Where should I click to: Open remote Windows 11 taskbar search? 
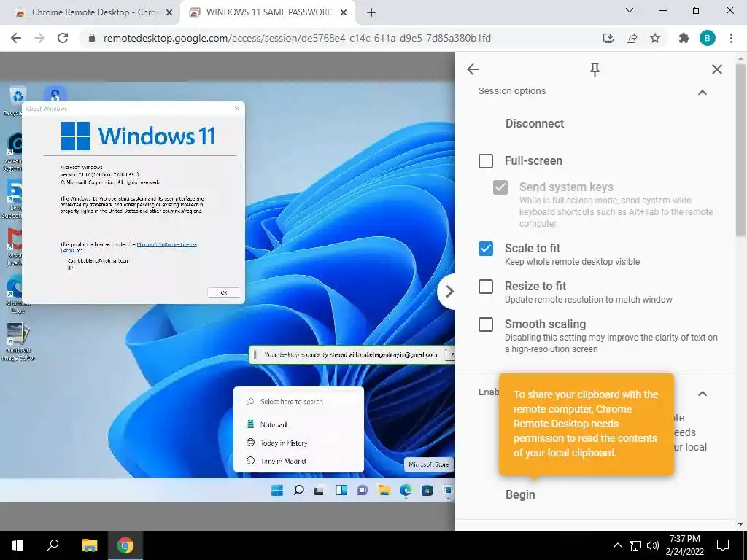click(x=298, y=490)
